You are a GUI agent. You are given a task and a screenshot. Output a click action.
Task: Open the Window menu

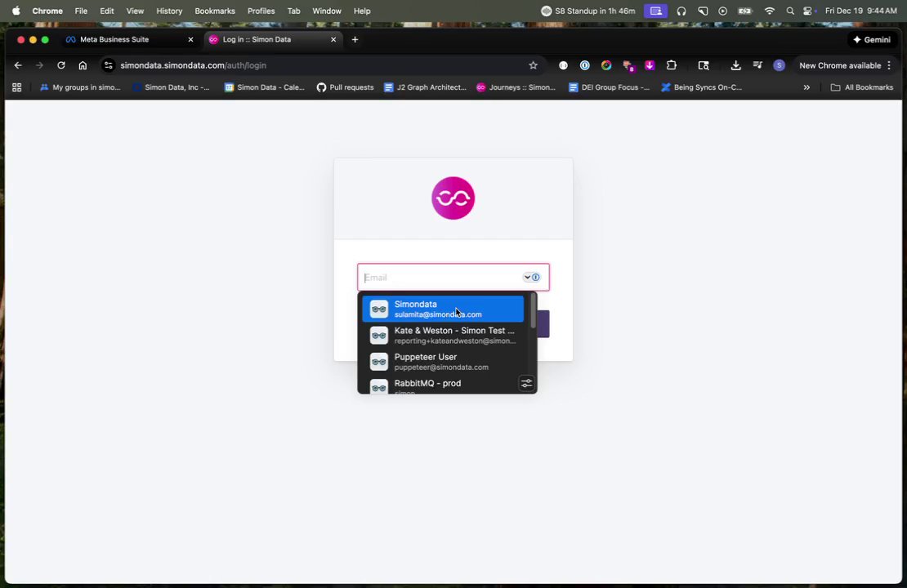(327, 11)
